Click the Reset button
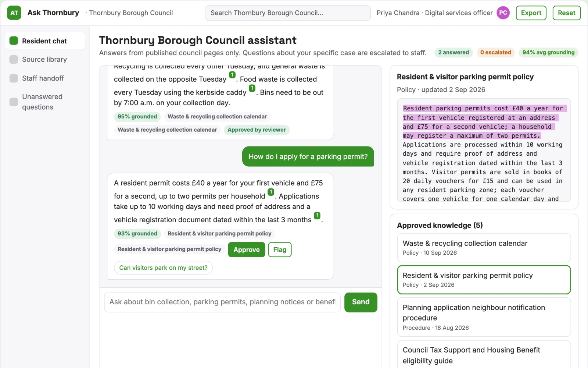 [x=566, y=13]
